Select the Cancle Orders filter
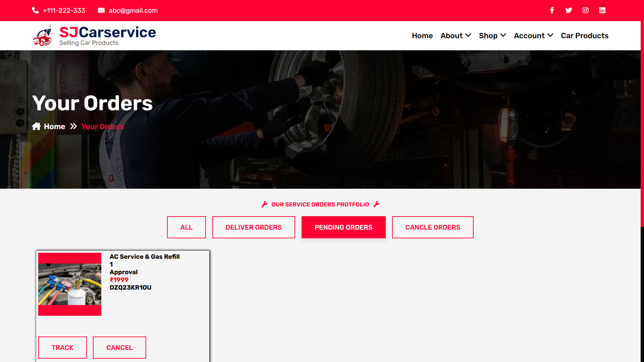 [x=432, y=227]
